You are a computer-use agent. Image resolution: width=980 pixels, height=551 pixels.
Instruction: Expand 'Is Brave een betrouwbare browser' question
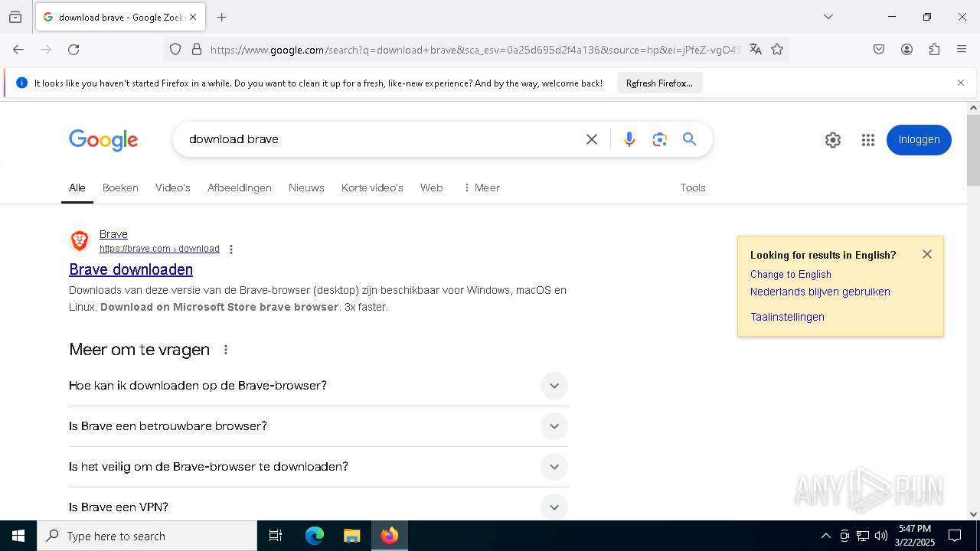[318, 426]
